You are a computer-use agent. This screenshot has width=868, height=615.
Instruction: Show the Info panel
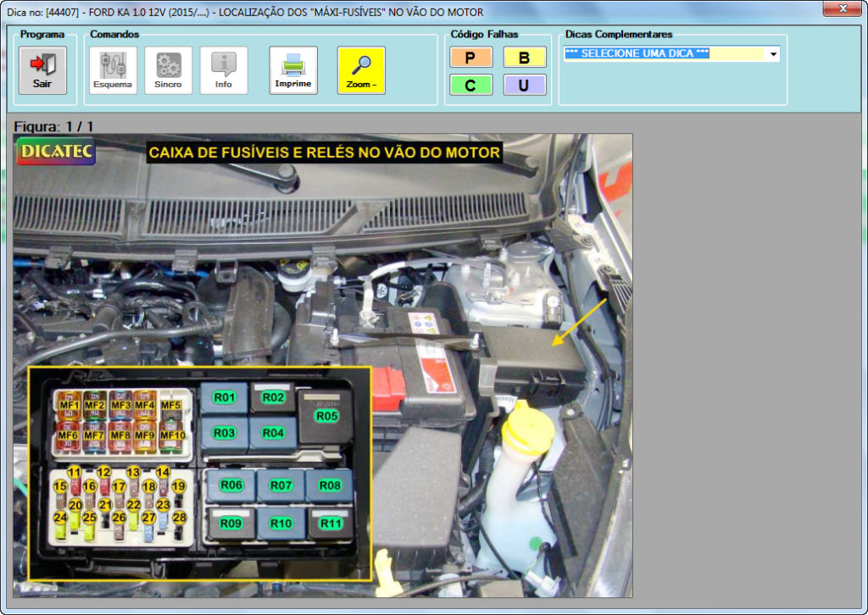pos(224,70)
